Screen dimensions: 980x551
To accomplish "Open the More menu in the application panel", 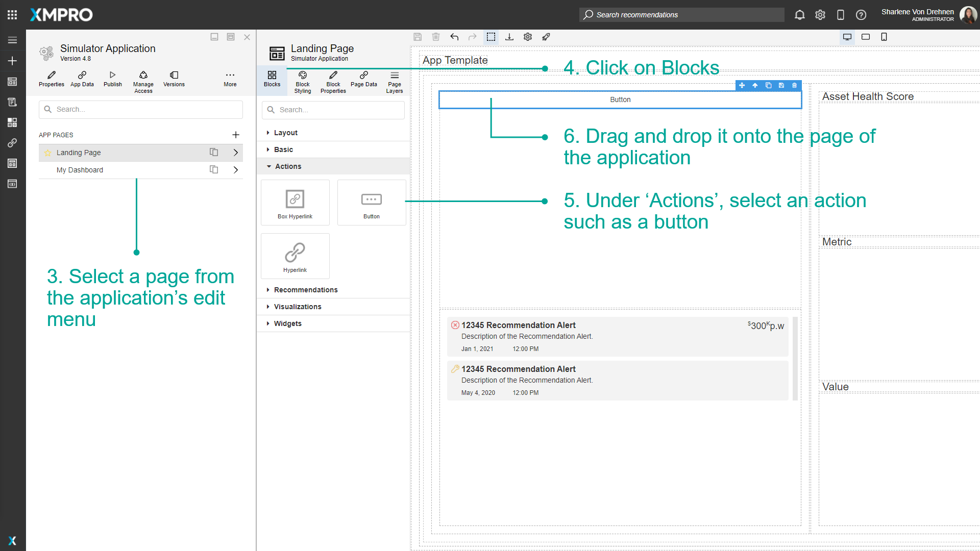I will (230, 80).
